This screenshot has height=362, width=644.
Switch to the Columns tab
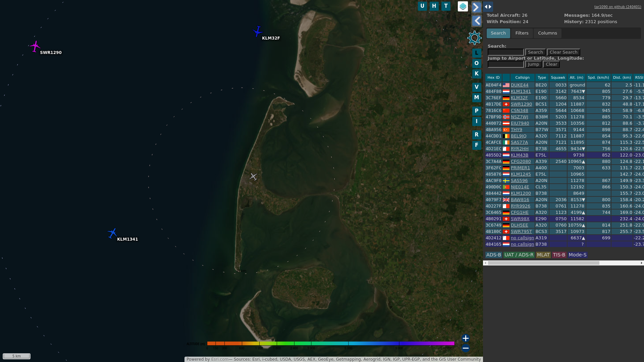click(547, 33)
